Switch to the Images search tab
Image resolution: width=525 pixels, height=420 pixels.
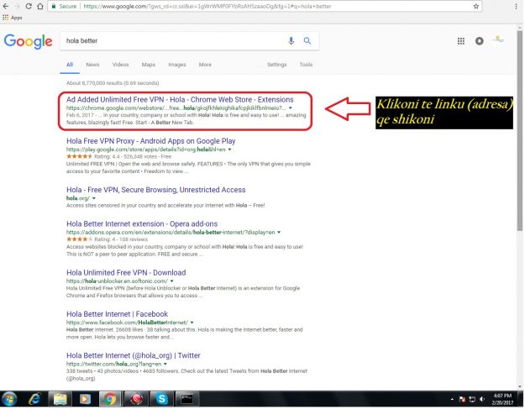point(177,65)
